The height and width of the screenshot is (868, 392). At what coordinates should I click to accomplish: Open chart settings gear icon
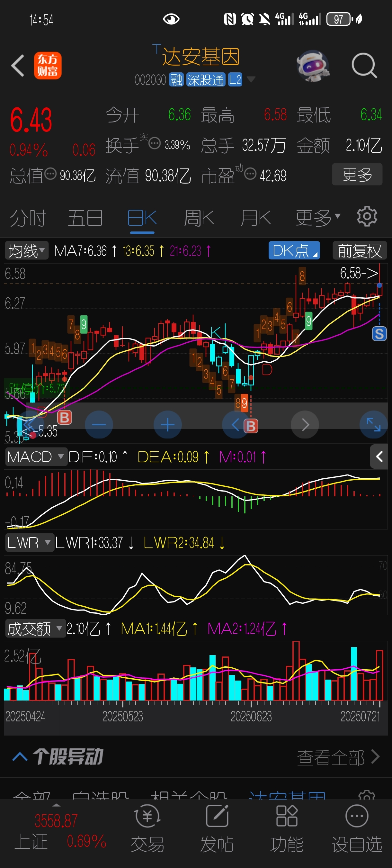tap(367, 216)
